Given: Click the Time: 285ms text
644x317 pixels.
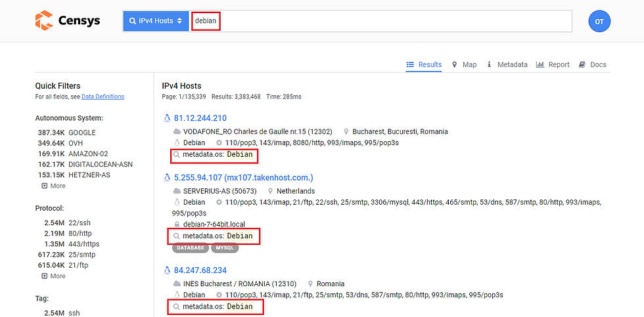Looking at the screenshot, I should click(284, 96).
